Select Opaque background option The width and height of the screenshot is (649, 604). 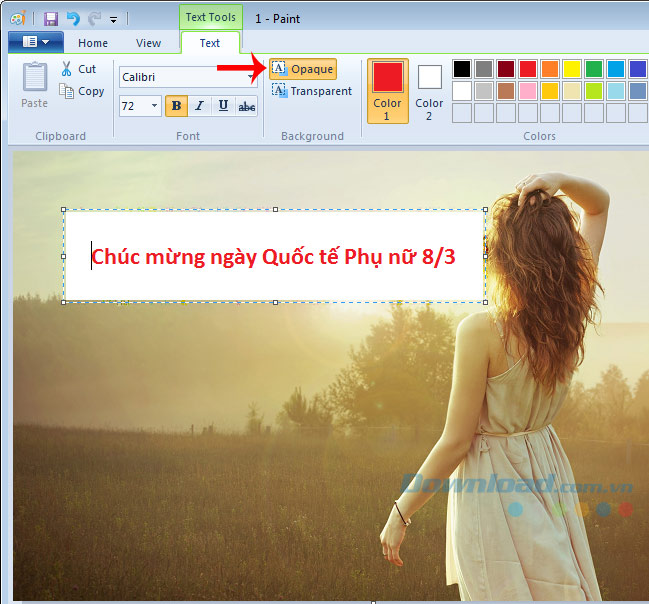(x=303, y=69)
